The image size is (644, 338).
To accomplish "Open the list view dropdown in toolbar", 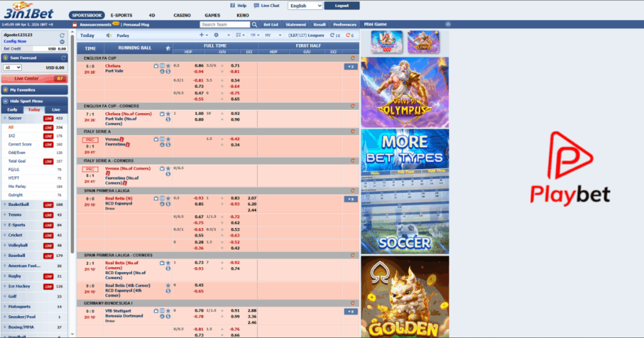I will click(x=255, y=35).
